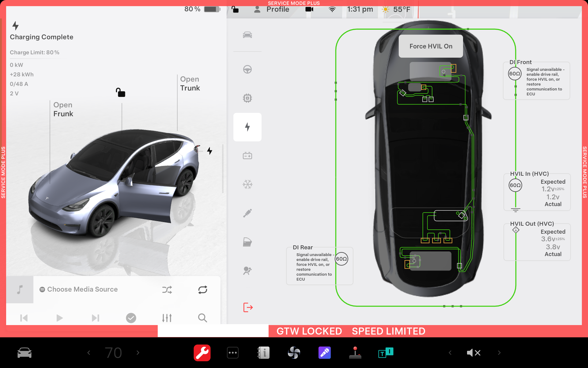This screenshot has width=588, height=368.
Task: Increase temperature with right chevron
Action: click(138, 353)
